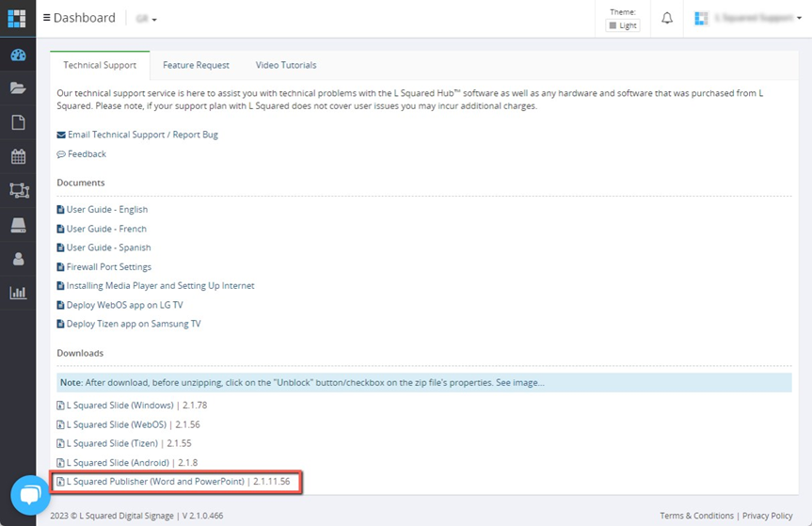Open the user profile sidebar icon

pos(18,259)
